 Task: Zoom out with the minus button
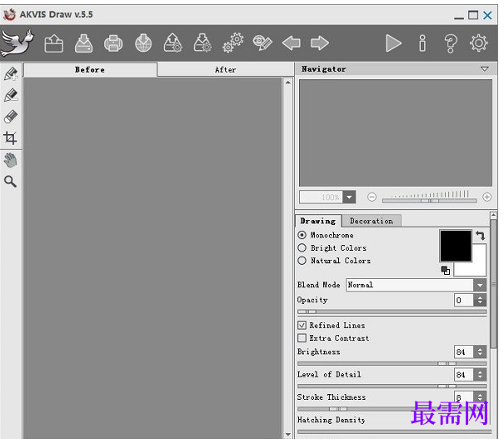coord(372,197)
